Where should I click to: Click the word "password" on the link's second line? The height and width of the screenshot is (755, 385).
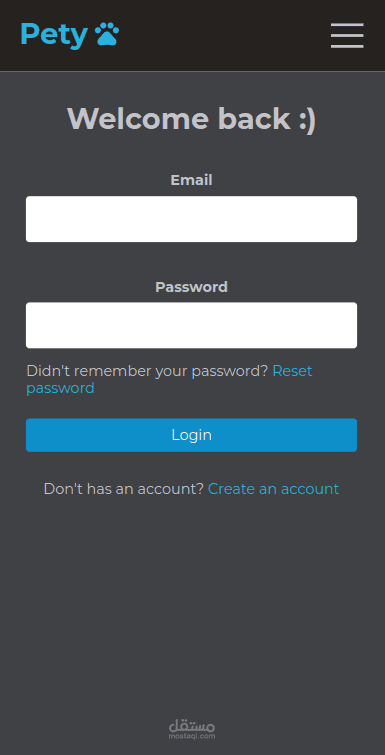pos(60,389)
